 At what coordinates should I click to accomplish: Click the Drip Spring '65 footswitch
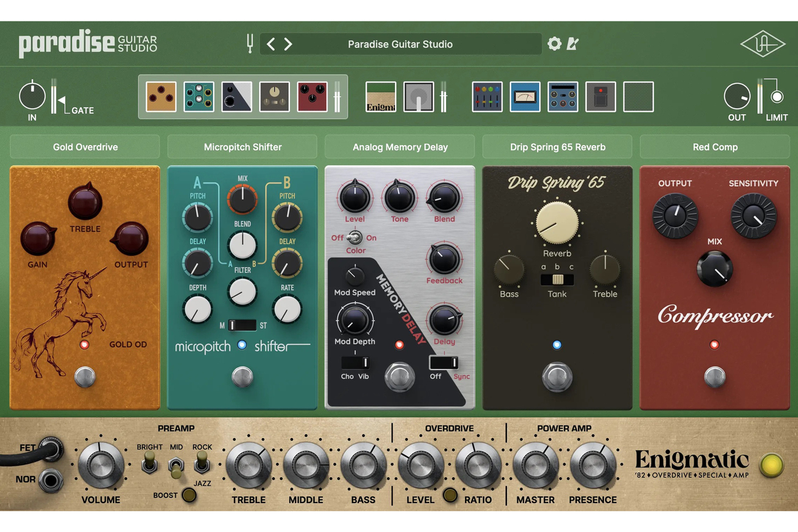coord(557,377)
